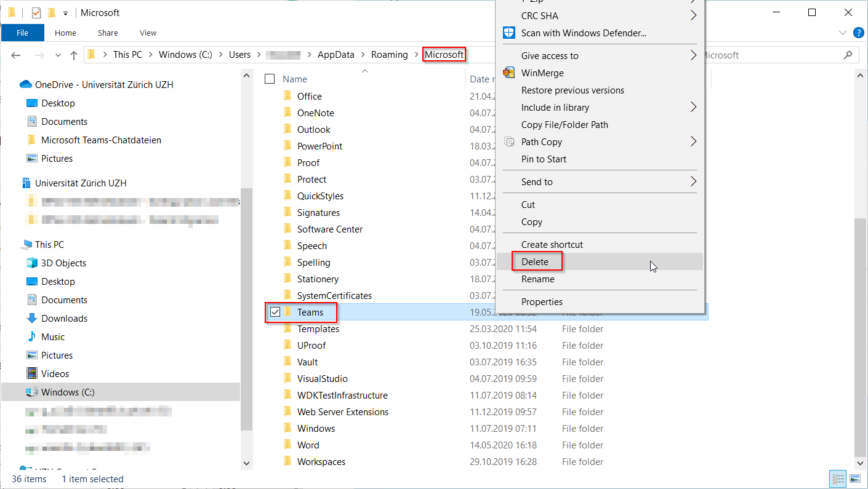Click AppData in the address path

tap(336, 55)
